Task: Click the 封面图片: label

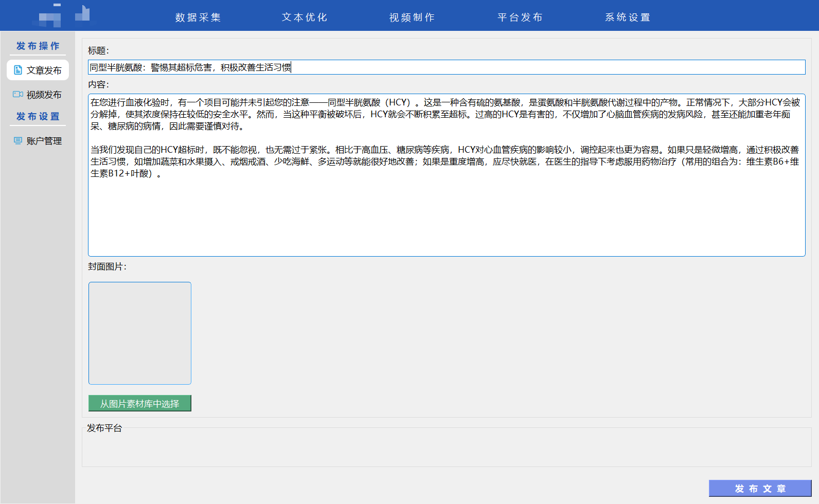Action: tap(107, 266)
